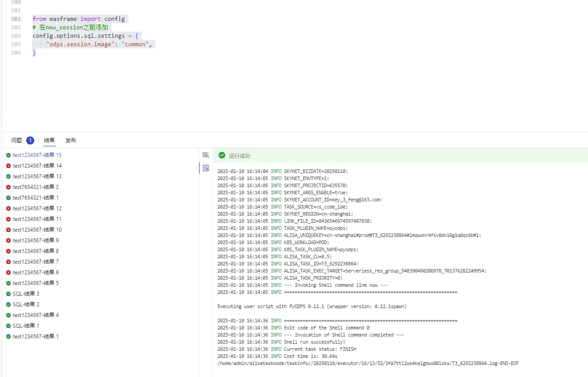588x377 pixels.
Task: Select result test1234567-结果 10
Action: click(37, 230)
